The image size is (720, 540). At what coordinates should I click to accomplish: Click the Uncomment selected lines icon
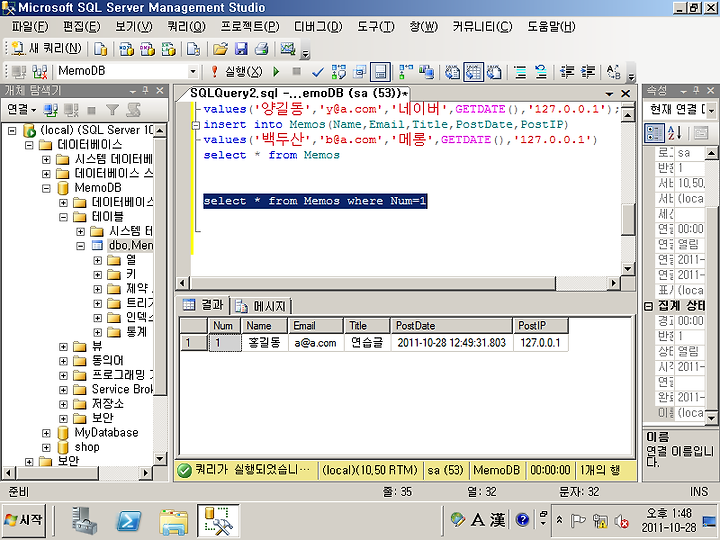pyautogui.click(x=541, y=72)
